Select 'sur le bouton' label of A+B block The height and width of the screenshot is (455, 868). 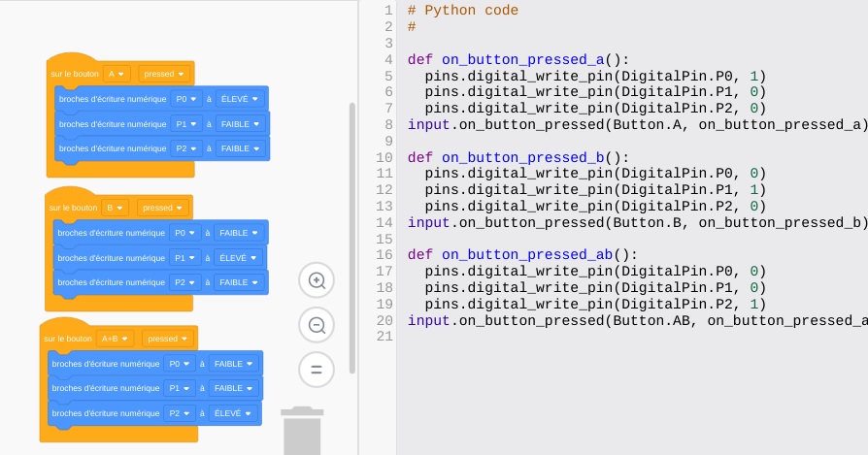(68, 339)
